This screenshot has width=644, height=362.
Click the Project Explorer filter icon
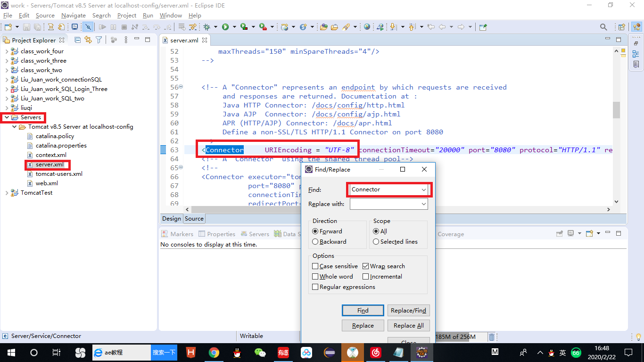pyautogui.click(x=99, y=40)
